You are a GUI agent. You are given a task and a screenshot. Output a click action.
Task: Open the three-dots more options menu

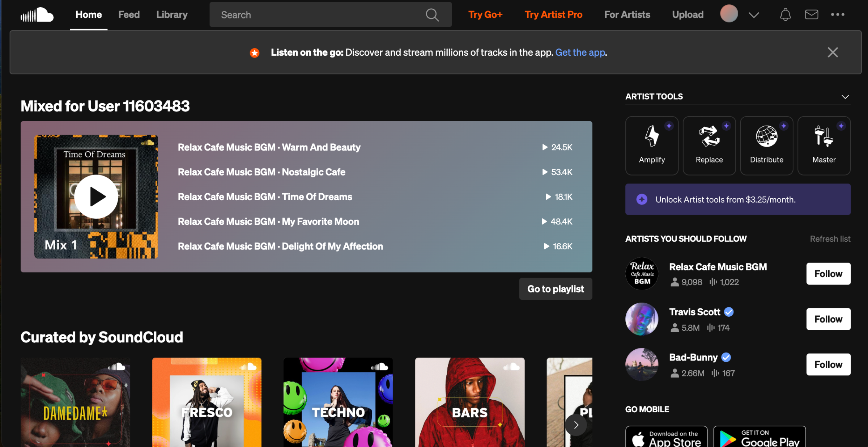click(838, 14)
